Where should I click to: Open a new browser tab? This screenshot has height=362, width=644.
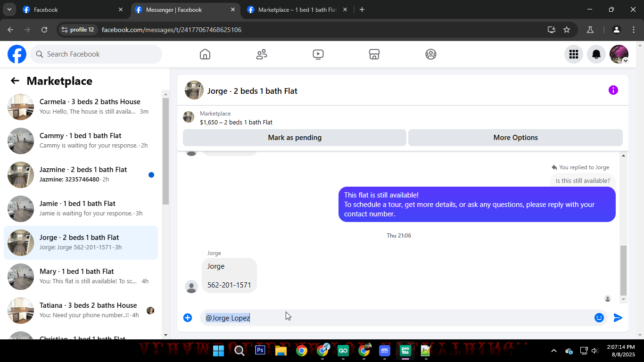pos(362,9)
